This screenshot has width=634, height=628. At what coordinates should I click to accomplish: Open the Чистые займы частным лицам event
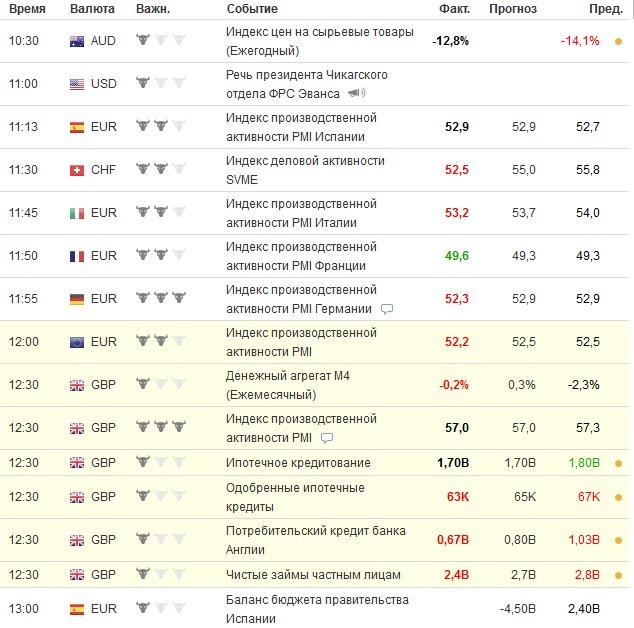pyautogui.click(x=313, y=575)
